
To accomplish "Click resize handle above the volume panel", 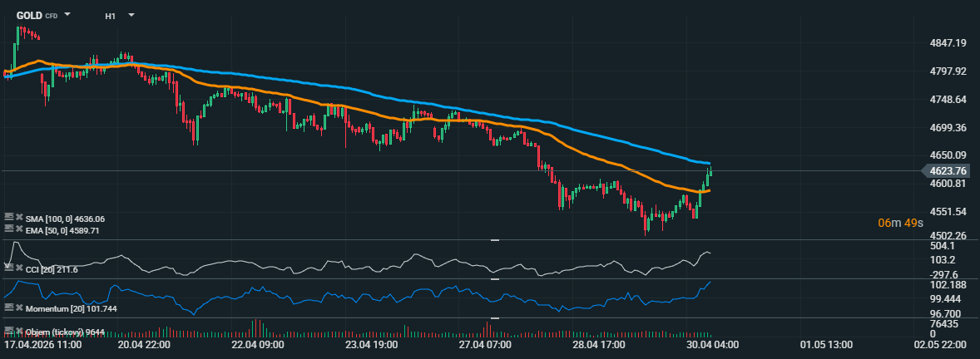I will coord(494,317).
